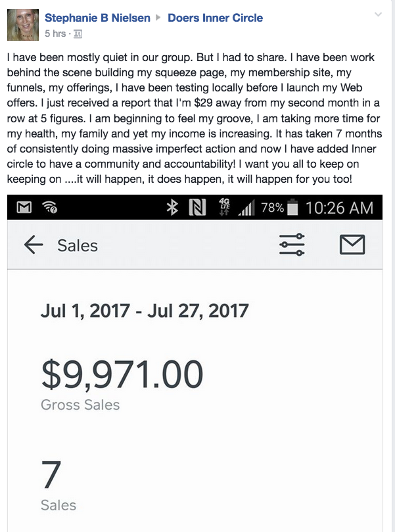Click the signal strength bars
Image resolution: width=395 pixels, height=532 pixels.
click(246, 209)
